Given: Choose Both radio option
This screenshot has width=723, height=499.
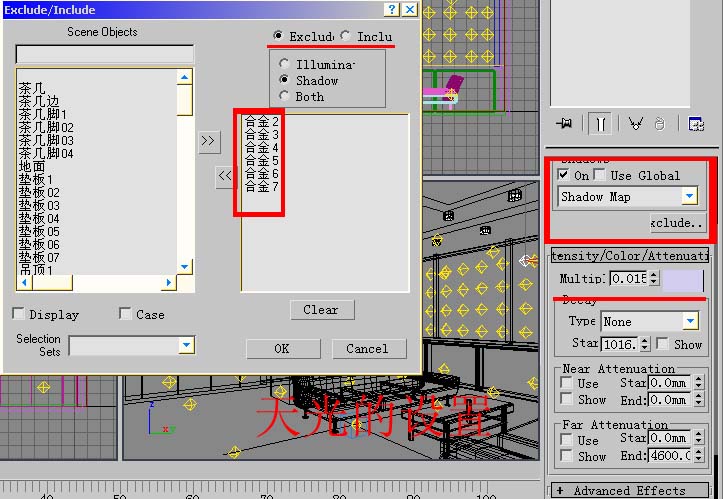Looking at the screenshot, I should [284, 95].
